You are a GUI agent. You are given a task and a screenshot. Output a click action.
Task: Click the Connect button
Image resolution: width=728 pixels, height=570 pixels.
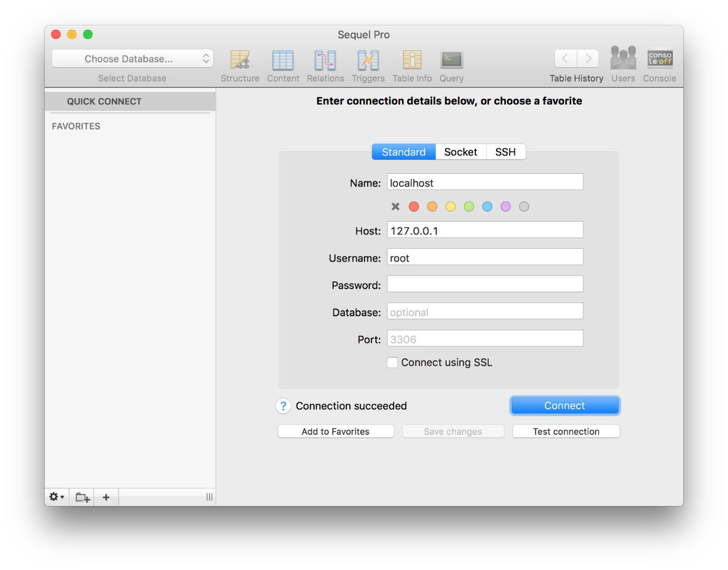pyautogui.click(x=565, y=406)
